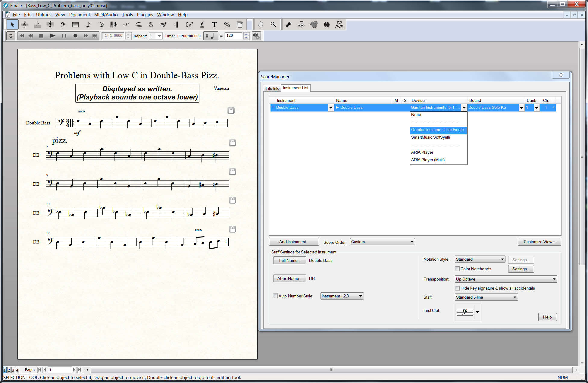Open the Notation Style Standard dropdown
The width and height of the screenshot is (588, 383).
(480, 259)
